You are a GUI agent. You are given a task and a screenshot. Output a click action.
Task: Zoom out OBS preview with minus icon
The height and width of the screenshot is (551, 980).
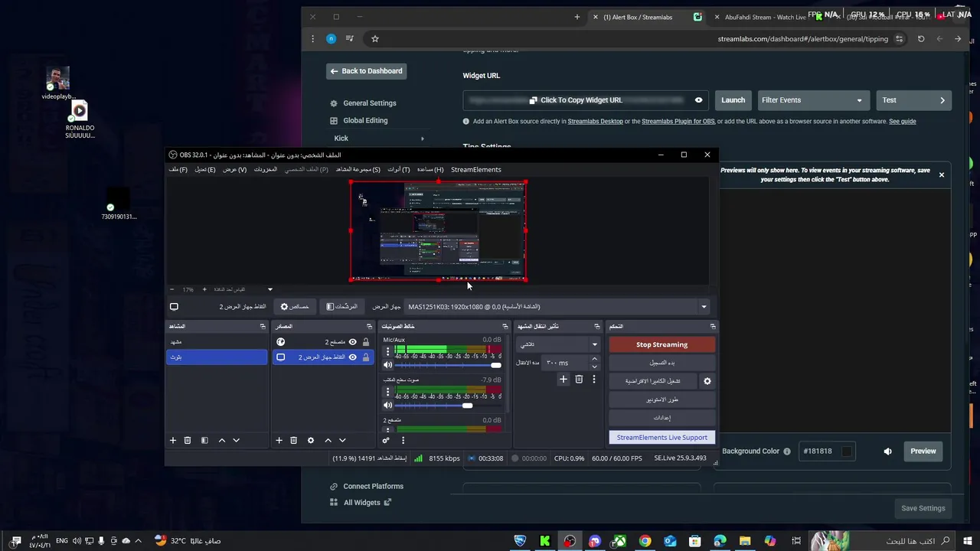[172, 289]
